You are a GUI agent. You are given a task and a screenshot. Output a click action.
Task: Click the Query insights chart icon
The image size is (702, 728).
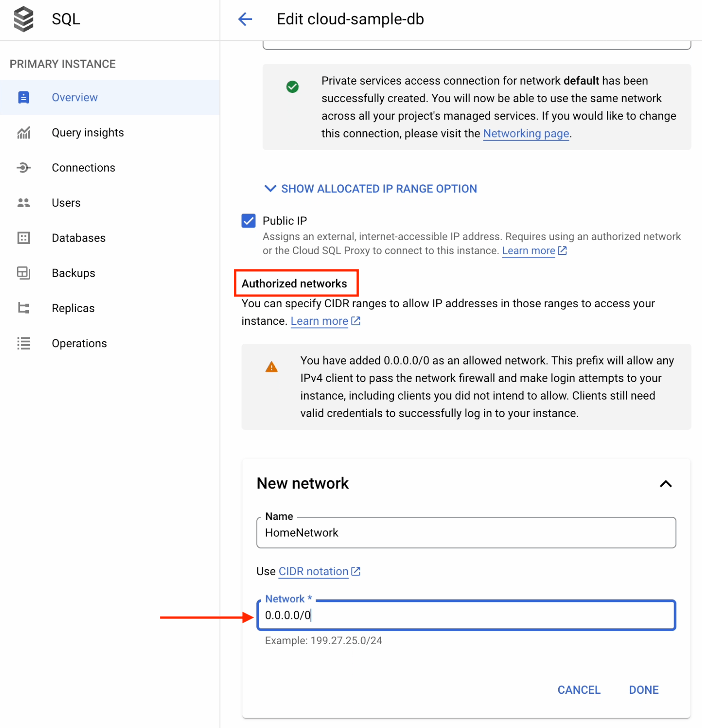pos(23,132)
